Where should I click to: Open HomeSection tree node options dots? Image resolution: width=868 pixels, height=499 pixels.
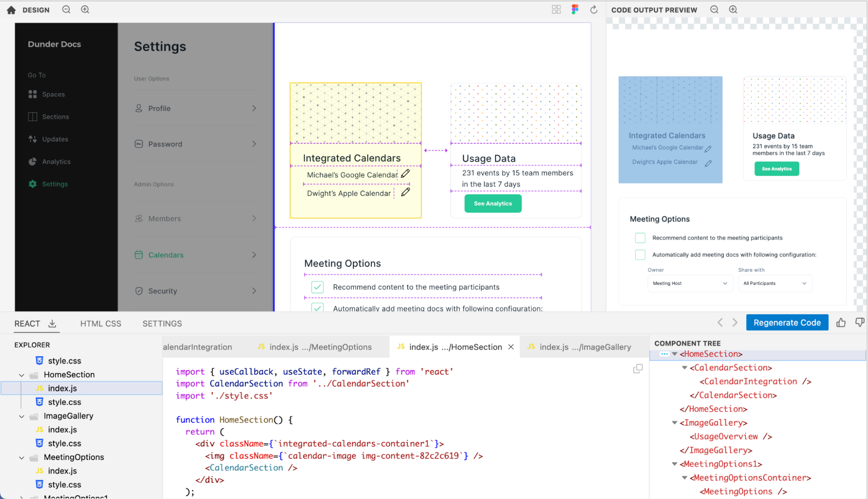664,354
